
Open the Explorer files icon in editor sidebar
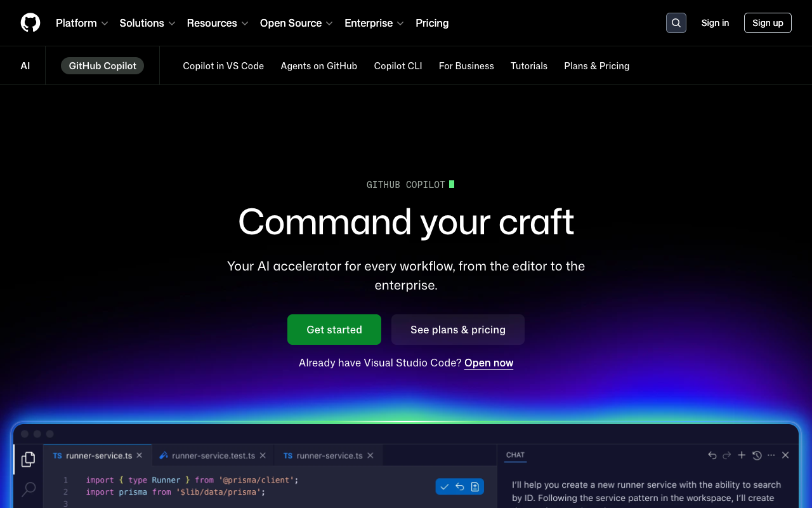[29, 459]
